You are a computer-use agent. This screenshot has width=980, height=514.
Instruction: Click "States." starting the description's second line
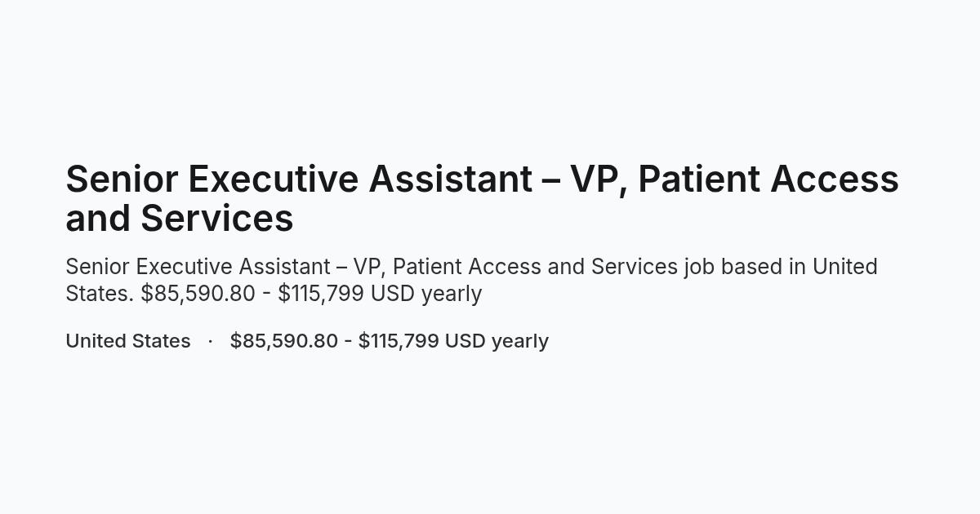pyautogui.click(x=100, y=293)
